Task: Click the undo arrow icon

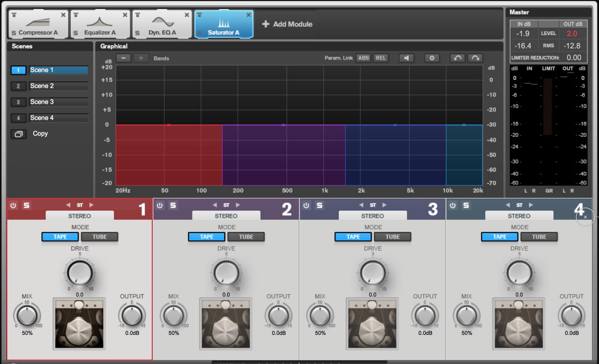Action: pyautogui.click(x=458, y=58)
